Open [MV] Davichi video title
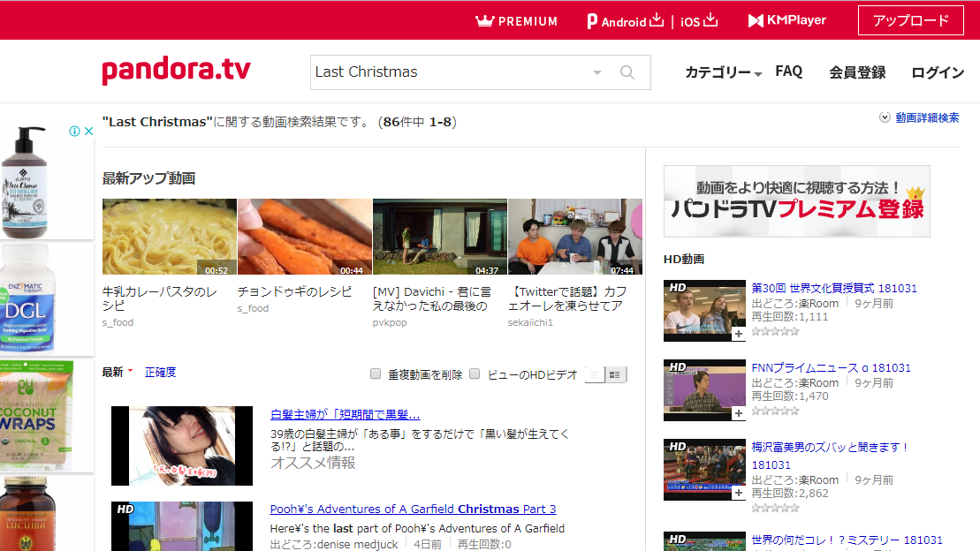This screenshot has height=551, width=980. 432,298
